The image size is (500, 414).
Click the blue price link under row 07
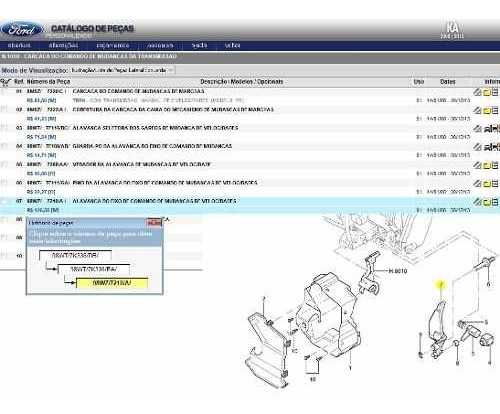click(43, 210)
